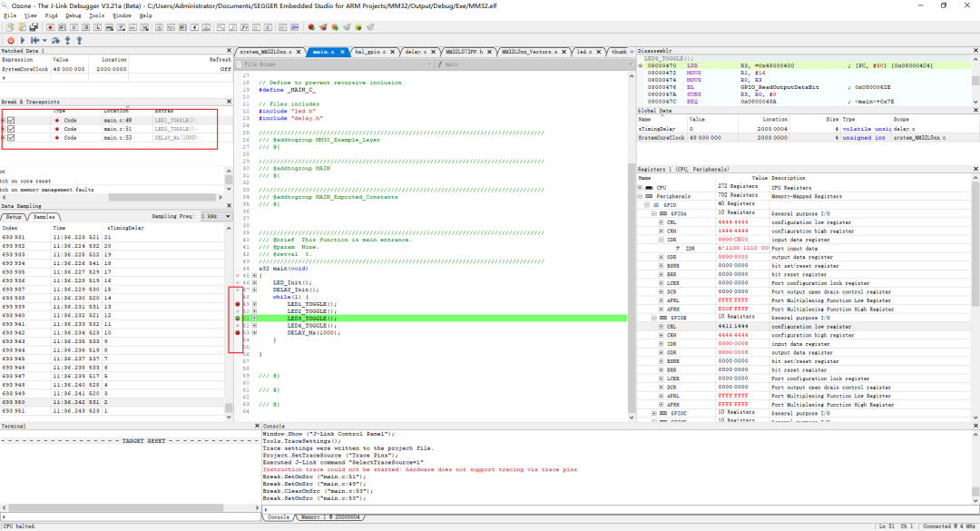Click the breakpoint marker on line 53
The height and width of the screenshot is (531, 980).
pos(238,333)
